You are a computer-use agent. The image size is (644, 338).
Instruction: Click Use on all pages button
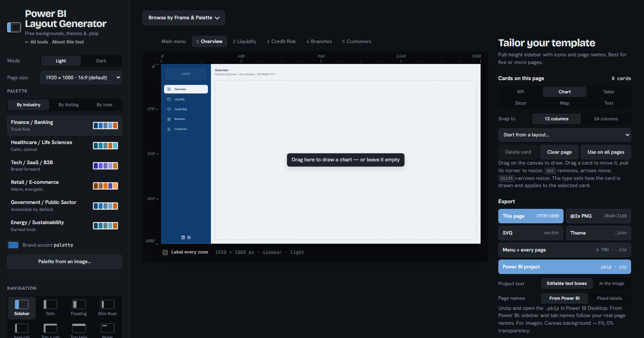click(x=606, y=152)
